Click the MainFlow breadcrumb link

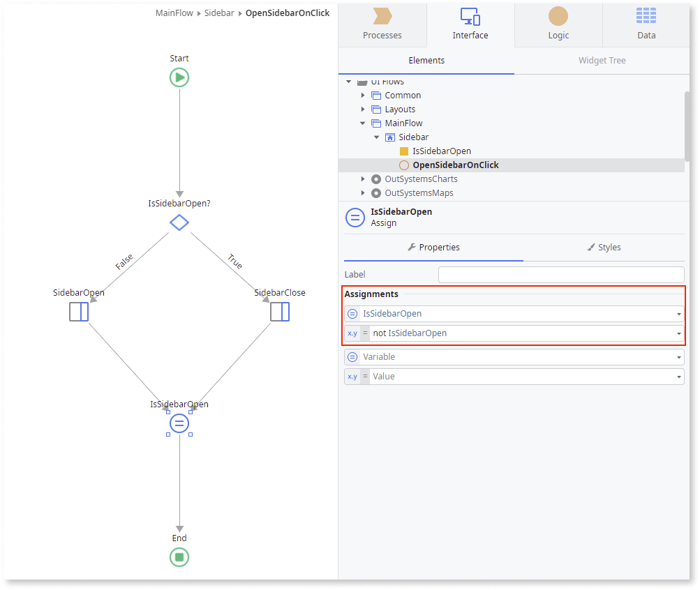tap(174, 13)
